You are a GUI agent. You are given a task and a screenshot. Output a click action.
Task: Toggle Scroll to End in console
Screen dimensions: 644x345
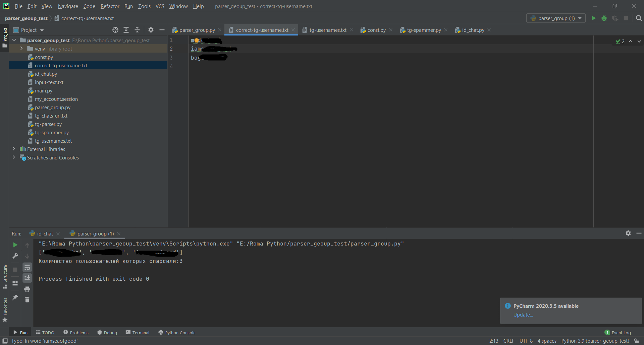click(27, 278)
